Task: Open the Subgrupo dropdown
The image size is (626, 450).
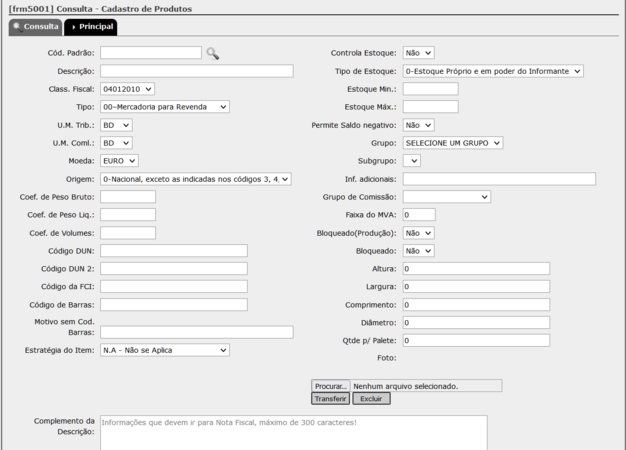Action: (412, 161)
